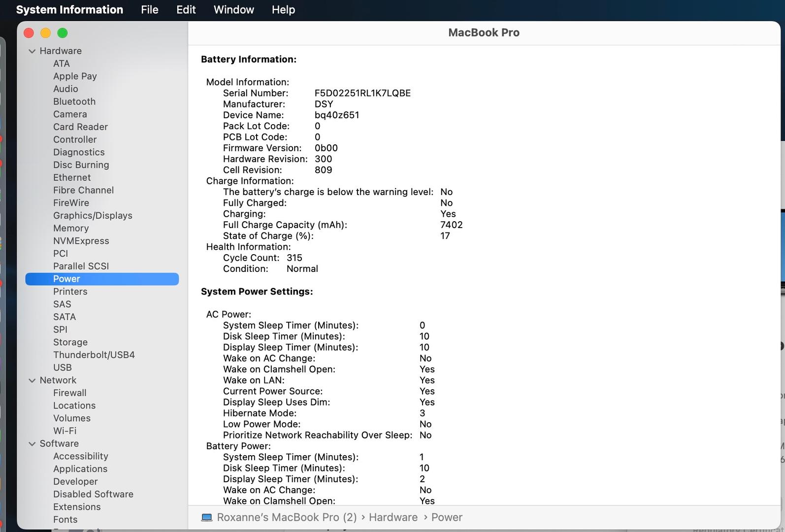Select Disc Burning in the sidebar
Image resolution: width=785 pixels, height=532 pixels.
(x=81, y=165)
